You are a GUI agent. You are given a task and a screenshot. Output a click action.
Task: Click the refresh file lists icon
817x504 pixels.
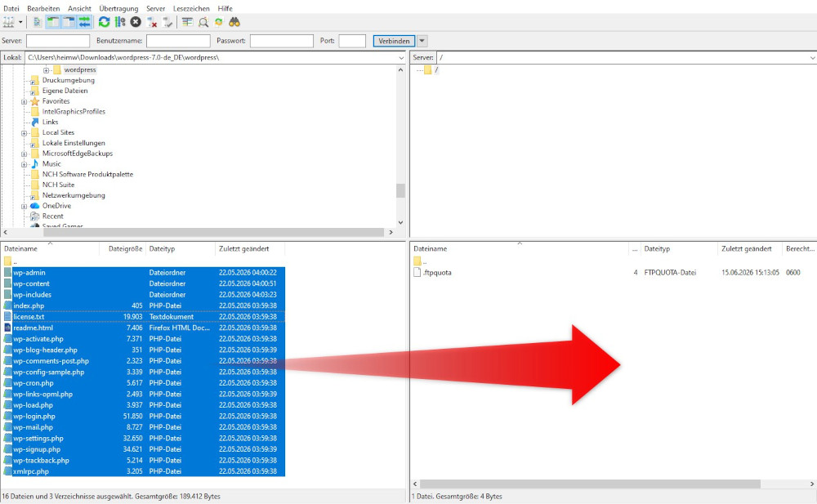[x=105, y=22]
